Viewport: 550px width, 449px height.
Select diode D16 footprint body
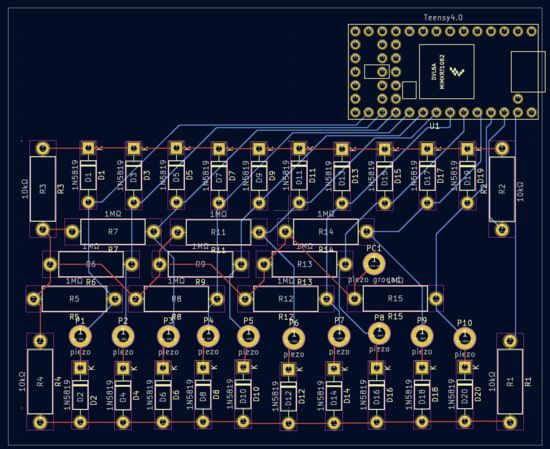pyautogui.click(x=377, y=395)
